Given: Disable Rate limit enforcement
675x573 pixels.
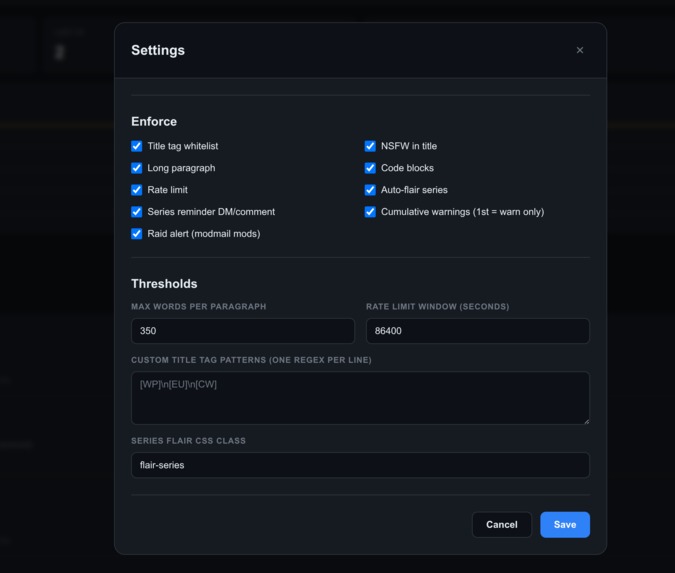Looking at the screenshot, I should (x=136, y=190).
